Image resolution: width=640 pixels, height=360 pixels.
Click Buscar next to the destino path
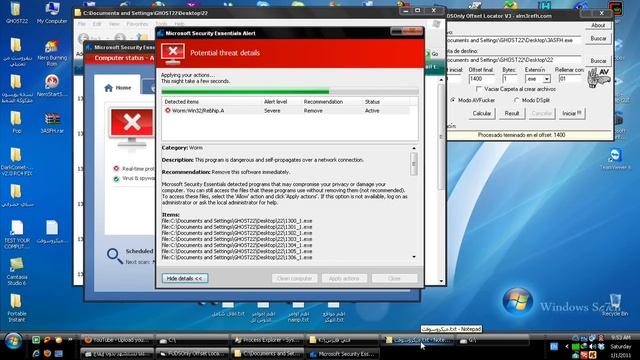(x=598, y=60)
